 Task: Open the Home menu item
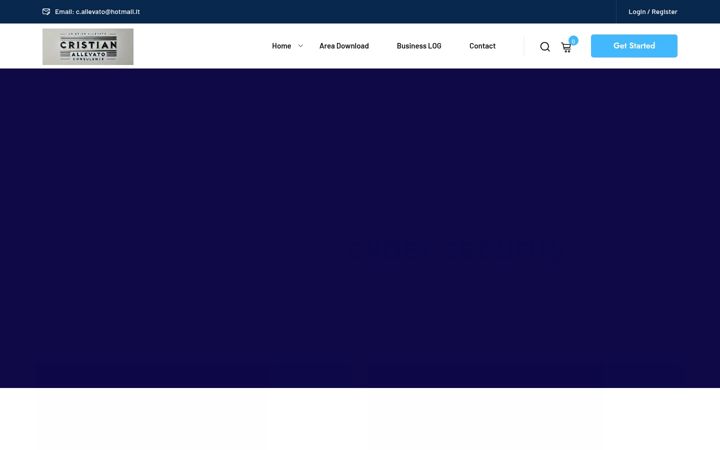(x=281, y=46)
